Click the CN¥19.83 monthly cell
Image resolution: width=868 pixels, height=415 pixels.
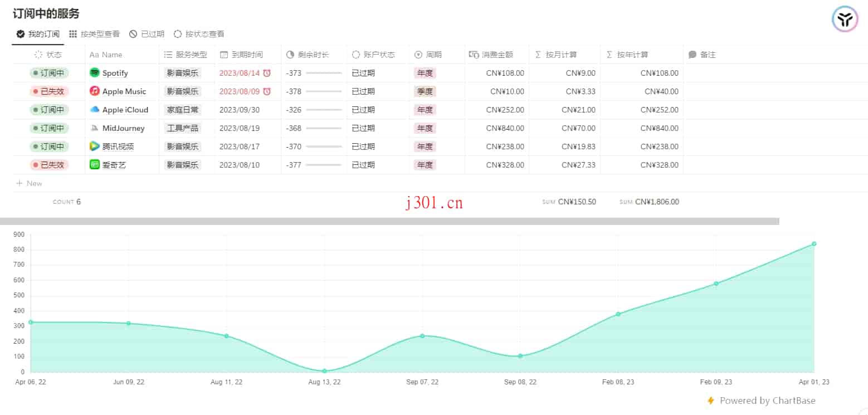pos(578,147)
